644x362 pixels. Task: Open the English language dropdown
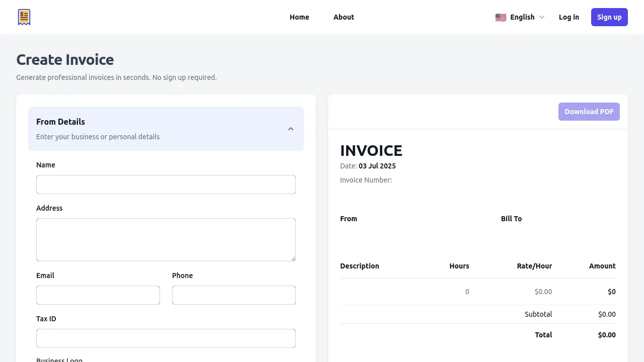[520, 17]
